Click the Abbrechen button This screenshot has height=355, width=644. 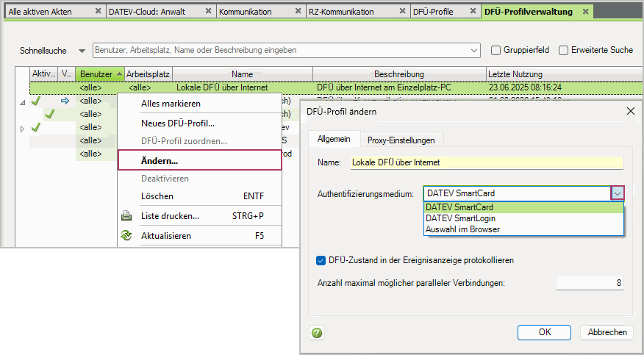click(x=607, y=332)
